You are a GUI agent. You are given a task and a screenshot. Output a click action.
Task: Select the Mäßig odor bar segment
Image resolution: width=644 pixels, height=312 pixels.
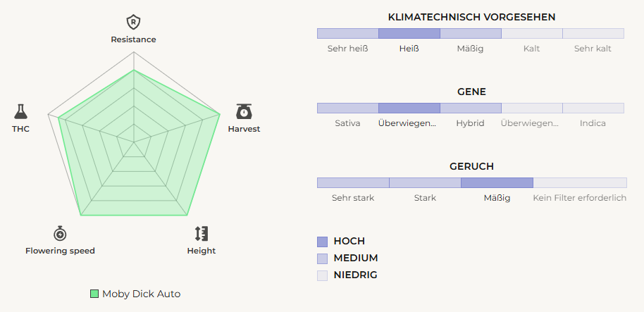point(497,182)
